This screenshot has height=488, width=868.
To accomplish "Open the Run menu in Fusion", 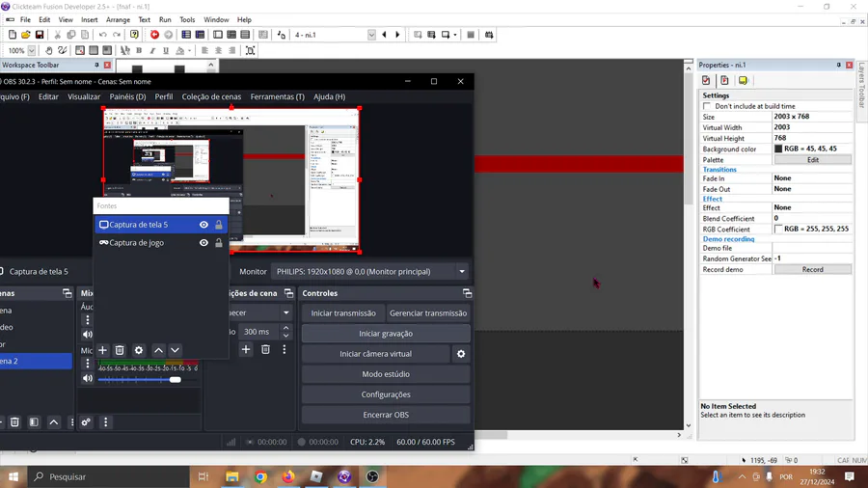I will [165, 19].
